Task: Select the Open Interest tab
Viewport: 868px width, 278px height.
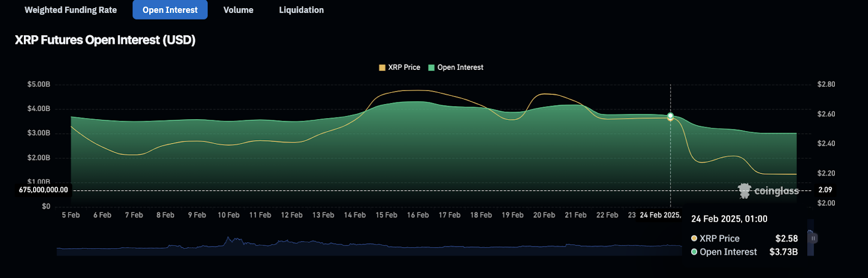Action: tap(170, 10)
